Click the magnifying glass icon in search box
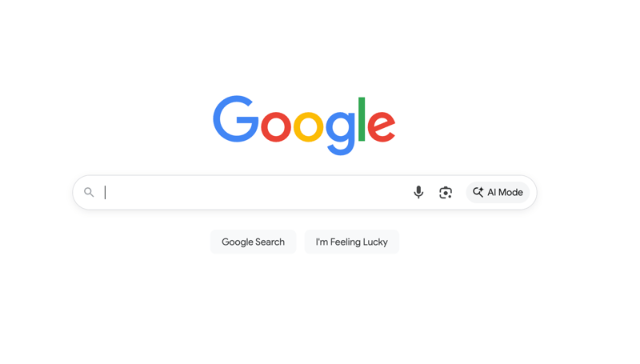Viewport: 640px width, 364px height. 89,192
